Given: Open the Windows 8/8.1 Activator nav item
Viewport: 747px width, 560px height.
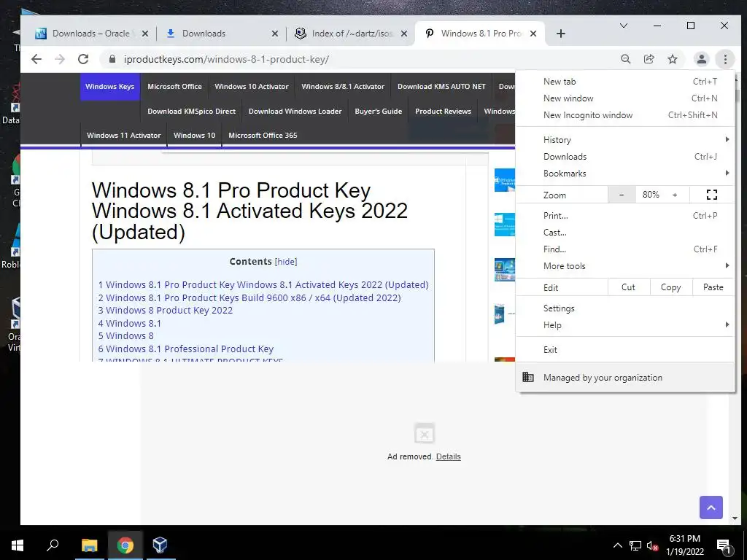Looking at the screenshot, I should point(343,86).
